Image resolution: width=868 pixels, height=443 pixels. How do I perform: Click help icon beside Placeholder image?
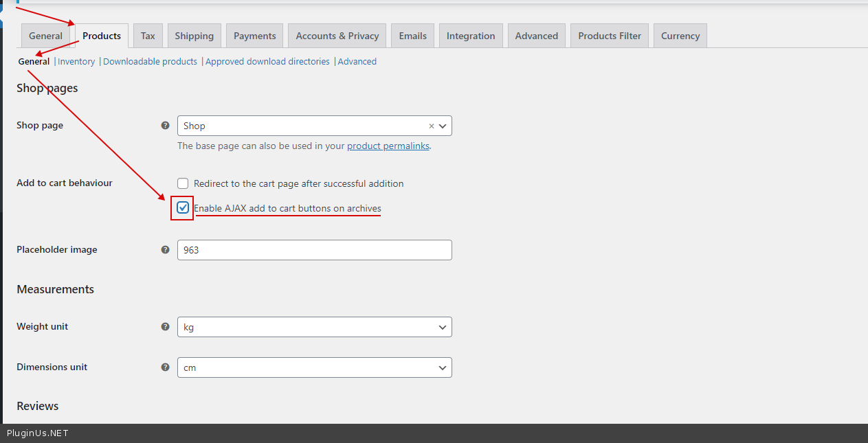pyautogui.click(x=165, y=250)
